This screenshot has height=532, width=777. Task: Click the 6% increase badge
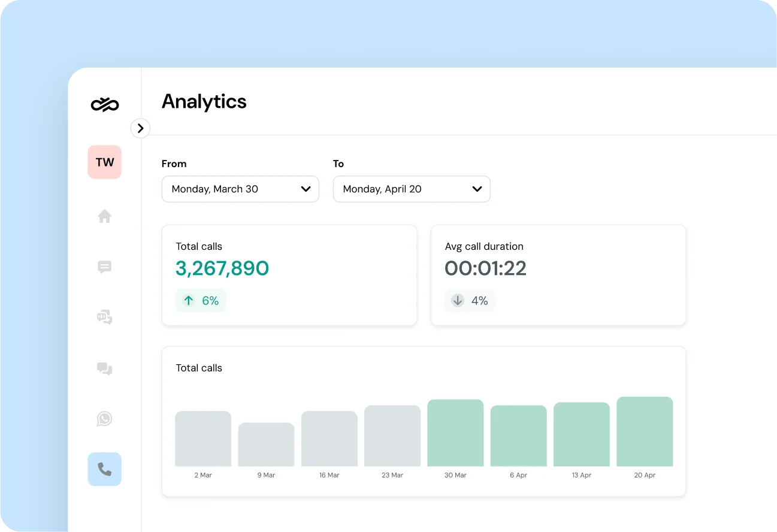click(x=201, y=301)
